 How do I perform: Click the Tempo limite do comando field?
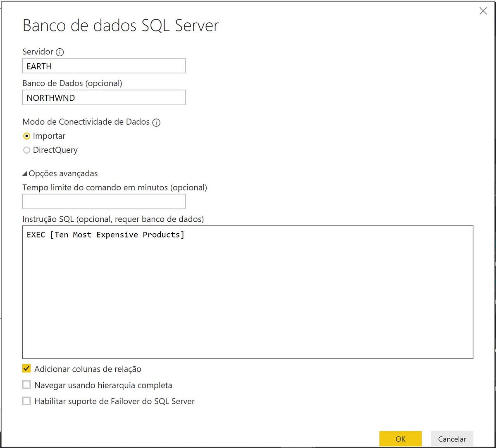tap(103, 201)
